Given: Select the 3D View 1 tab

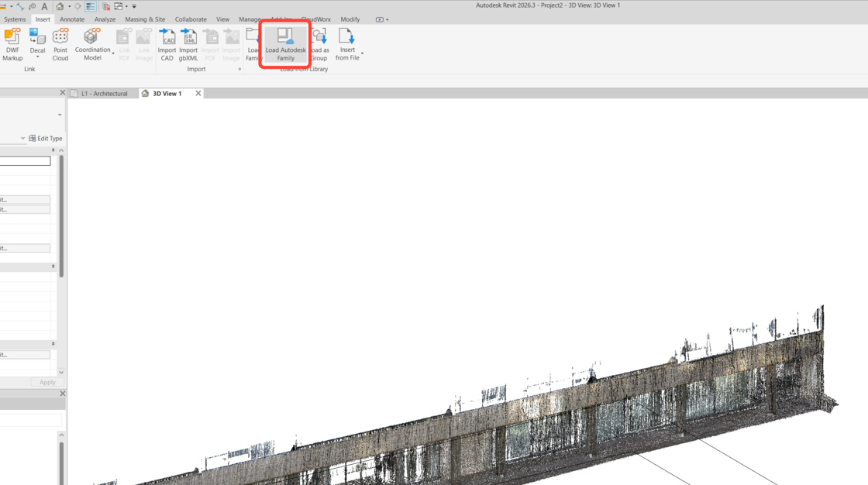Looking at the screenshot, I should 167,94.
